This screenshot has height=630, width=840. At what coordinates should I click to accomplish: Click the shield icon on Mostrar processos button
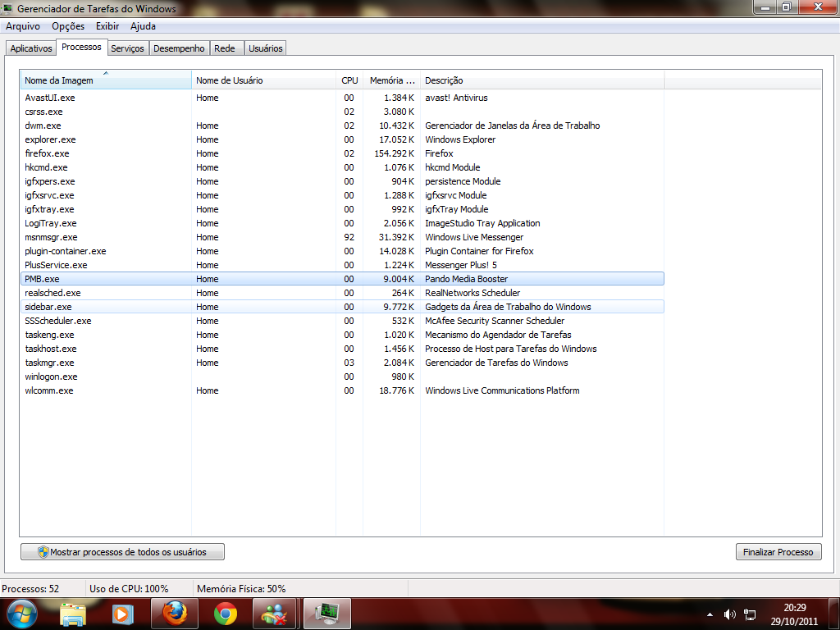43,552
